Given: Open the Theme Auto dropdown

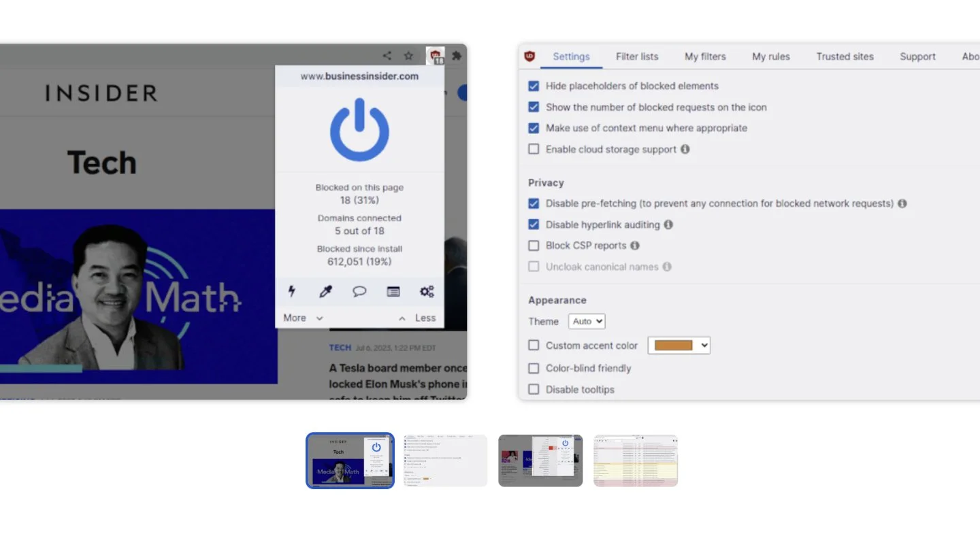Looking at the screenshot, I should (587, 321).
